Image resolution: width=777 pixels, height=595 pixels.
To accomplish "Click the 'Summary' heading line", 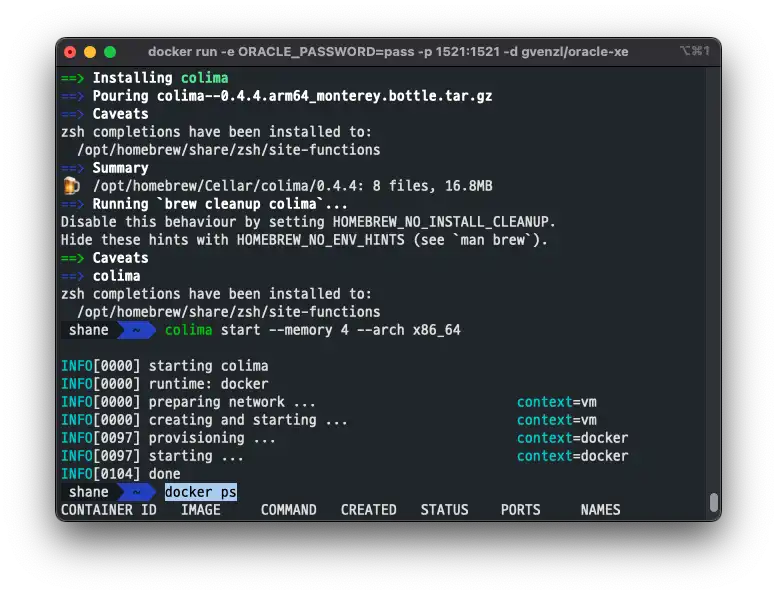I will [105, 168].
